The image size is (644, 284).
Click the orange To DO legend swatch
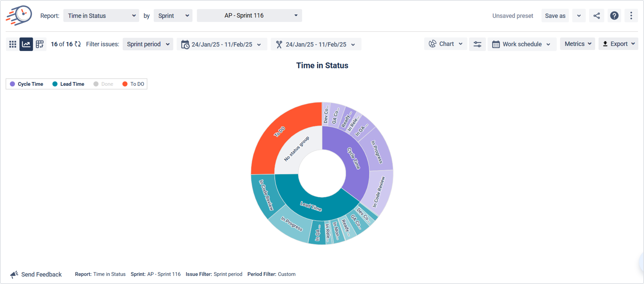[125, 84]
